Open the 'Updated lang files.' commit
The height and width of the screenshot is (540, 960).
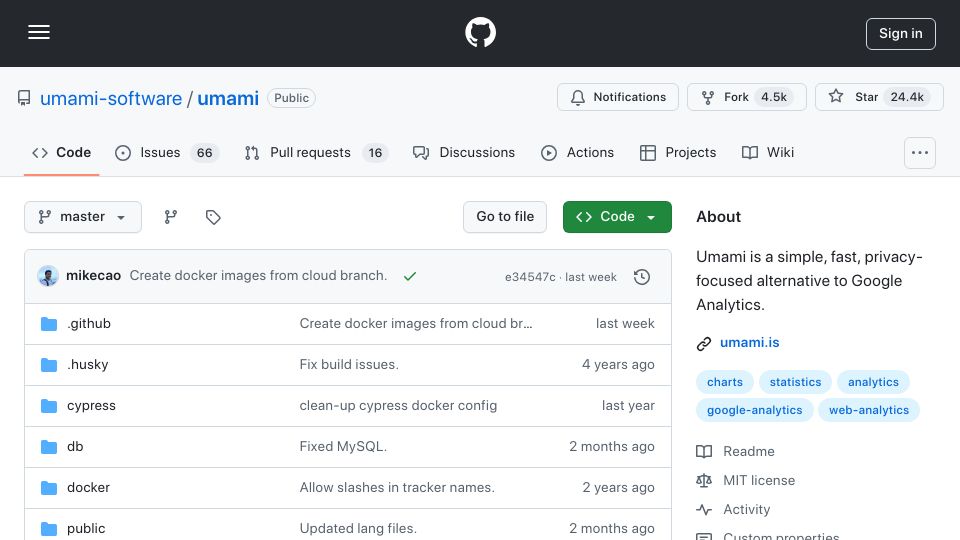click(358, 528)
